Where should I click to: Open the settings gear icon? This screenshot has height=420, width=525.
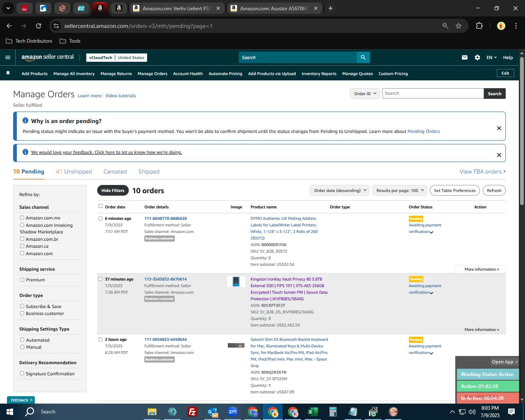pos(477,57)
